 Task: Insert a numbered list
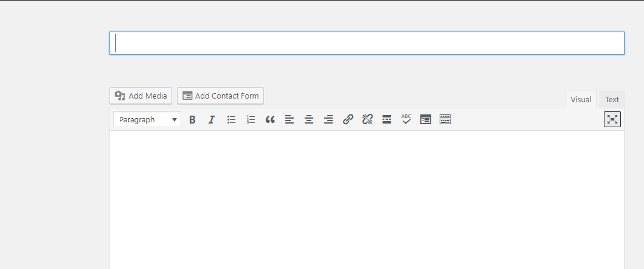(251, 120)
